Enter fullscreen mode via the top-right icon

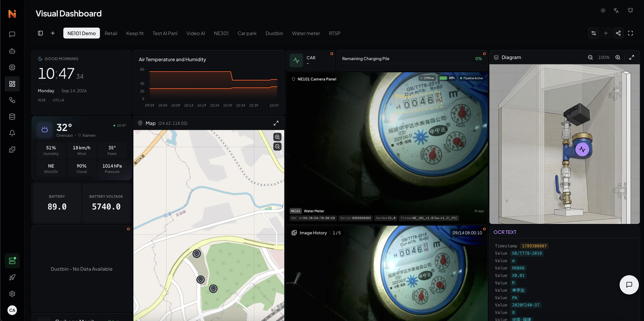click(631, 33)
